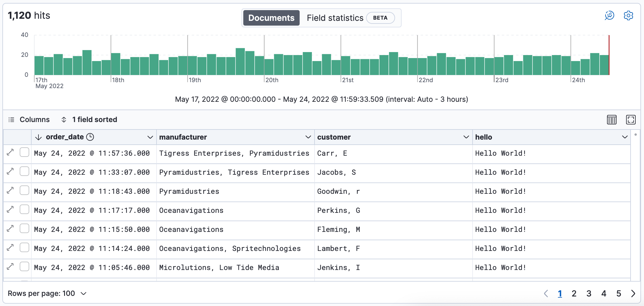Open the manufacturer column header menu
This screenshot has width=644, height=306.
[308, 137]
